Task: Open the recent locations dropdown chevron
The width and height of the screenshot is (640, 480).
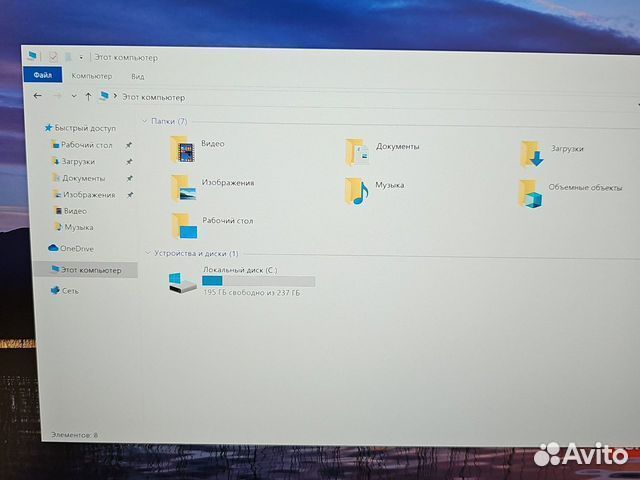Action: click(x=74, y=97)
